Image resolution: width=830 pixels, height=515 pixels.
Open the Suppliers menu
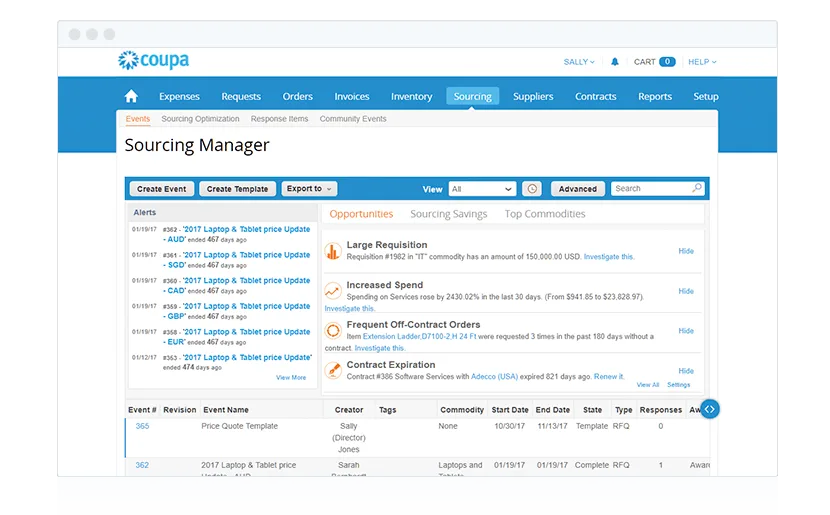pos(533,96)
